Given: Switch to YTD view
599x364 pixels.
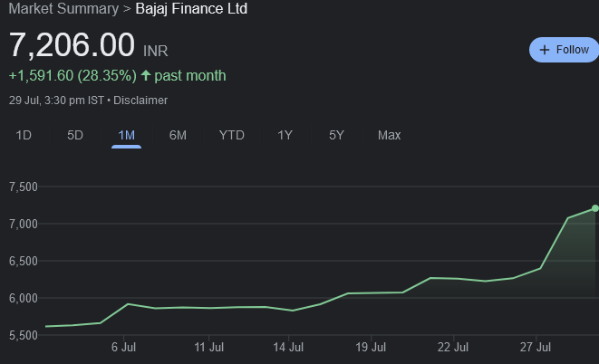Looking at the screenshot, I should click(231, 135).
